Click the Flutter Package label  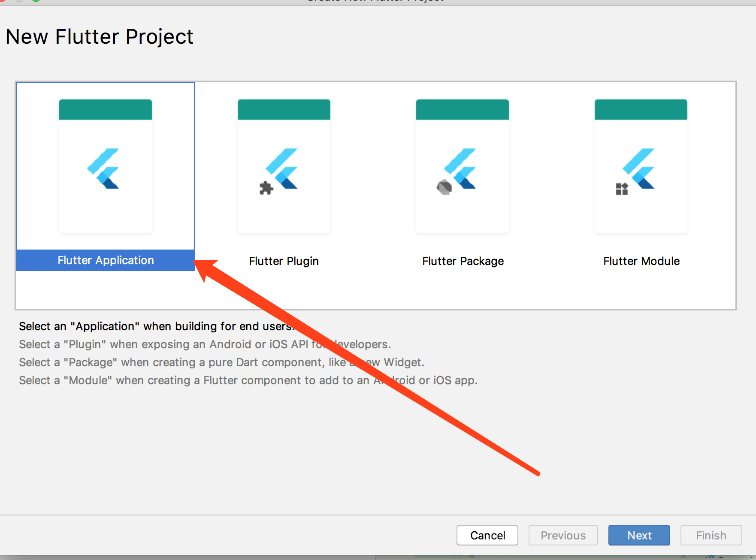click(x=463, y=261)
